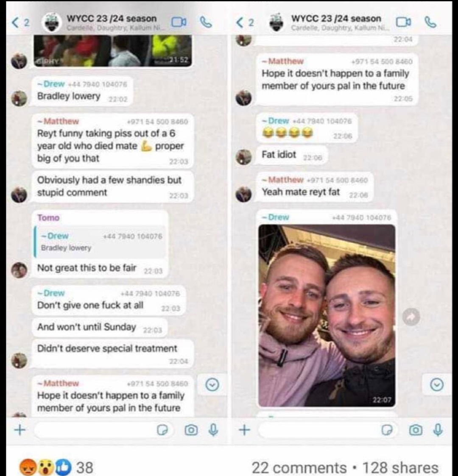Screen dimensions: 458x476
Task: Jump to latest messages in left chat
Action: coord(212,384)
